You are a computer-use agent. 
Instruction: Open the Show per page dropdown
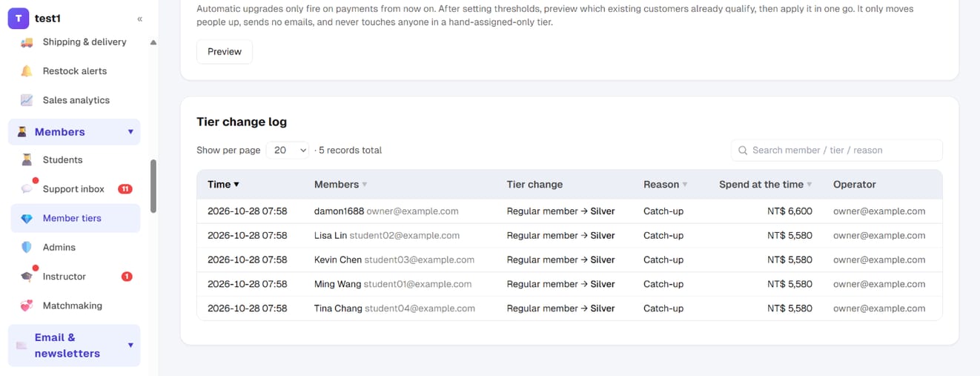(287, 151)
